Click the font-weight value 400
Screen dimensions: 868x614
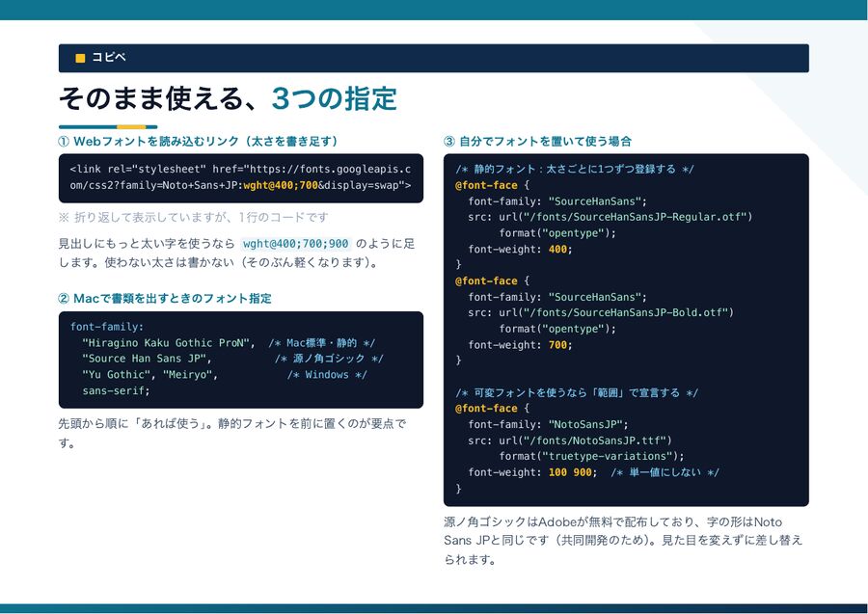(557, 249)
